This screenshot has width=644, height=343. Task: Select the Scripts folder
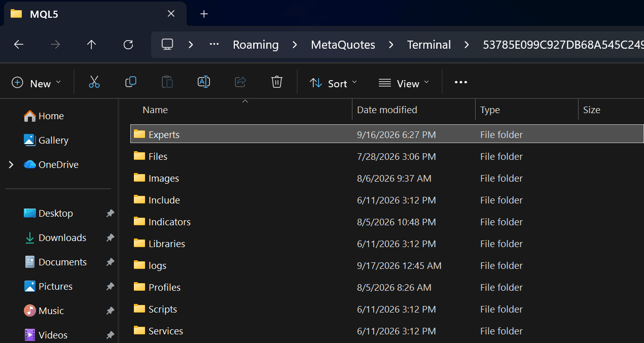[x=387, y=309]
